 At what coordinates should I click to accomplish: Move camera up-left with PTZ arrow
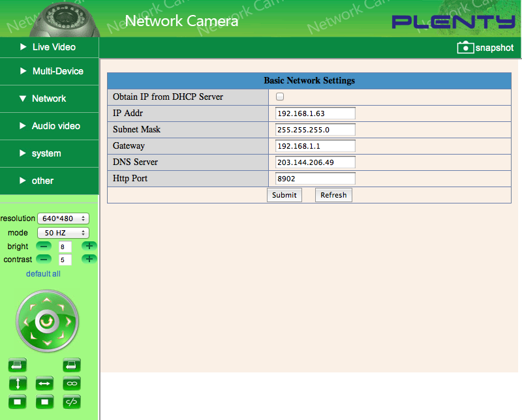[x=33, y=307]
